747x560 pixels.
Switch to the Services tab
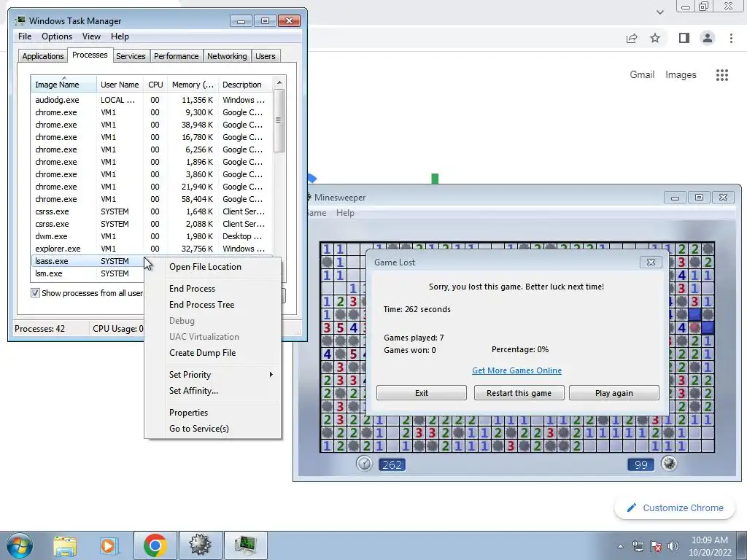click(131, 55)
